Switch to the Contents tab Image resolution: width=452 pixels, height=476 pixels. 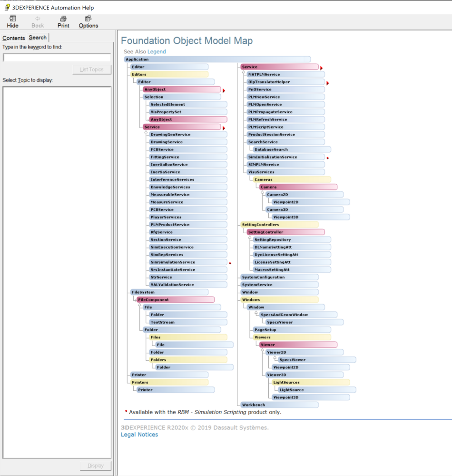tap(14, 38)
